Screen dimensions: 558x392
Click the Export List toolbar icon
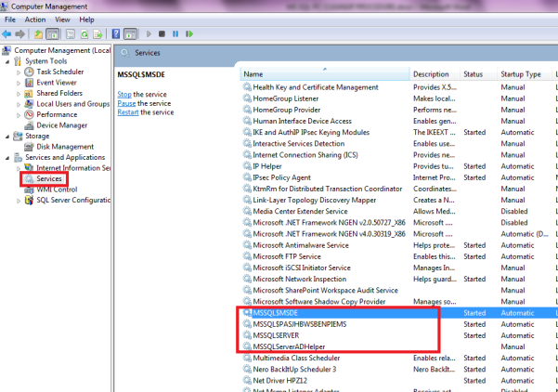tap(97, 34)
